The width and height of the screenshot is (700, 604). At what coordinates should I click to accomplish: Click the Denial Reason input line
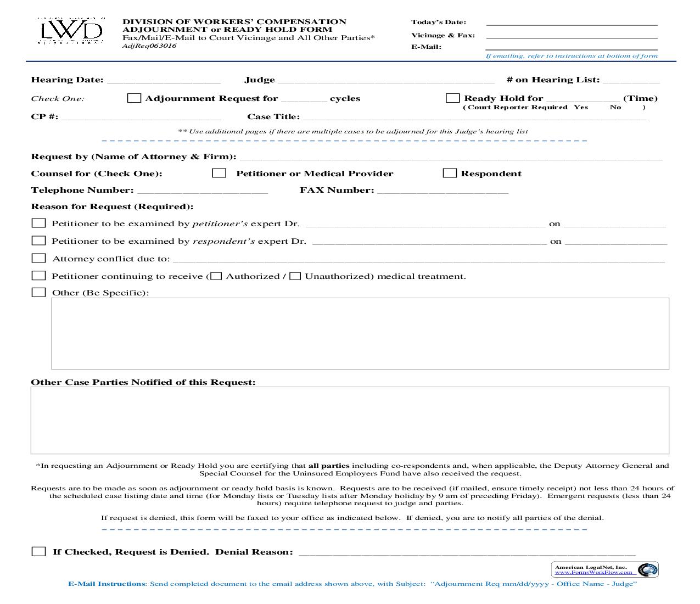[467, 552]
